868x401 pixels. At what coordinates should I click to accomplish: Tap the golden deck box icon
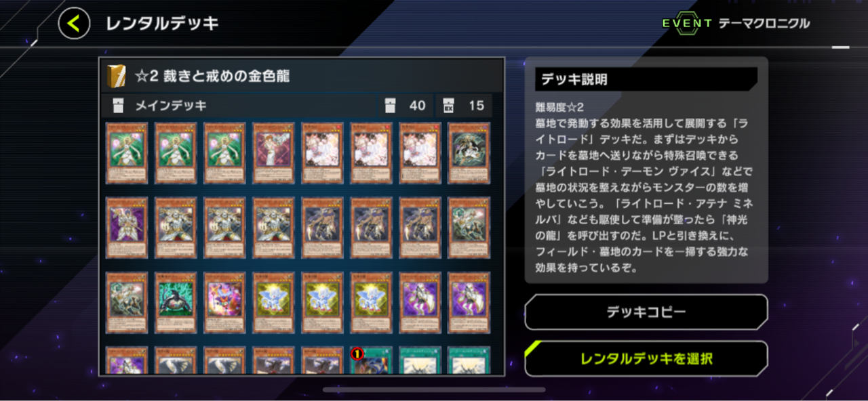point(117,77)
